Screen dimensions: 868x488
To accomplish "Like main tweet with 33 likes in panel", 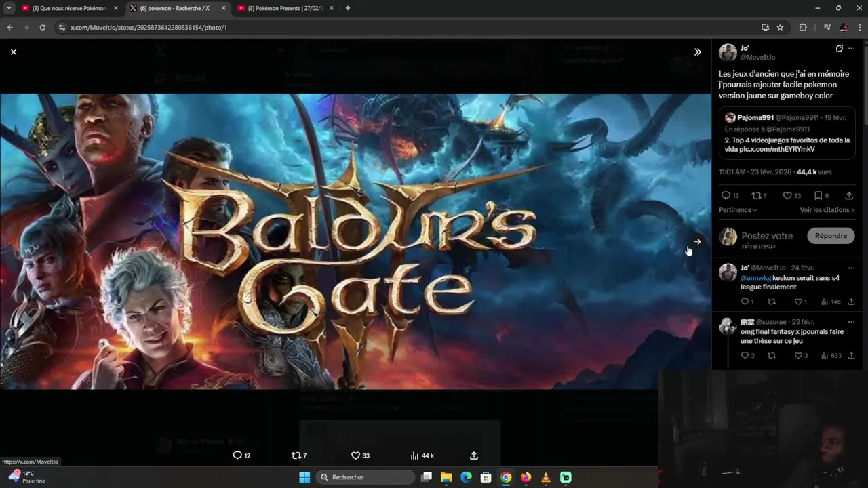I will (792, 195).
